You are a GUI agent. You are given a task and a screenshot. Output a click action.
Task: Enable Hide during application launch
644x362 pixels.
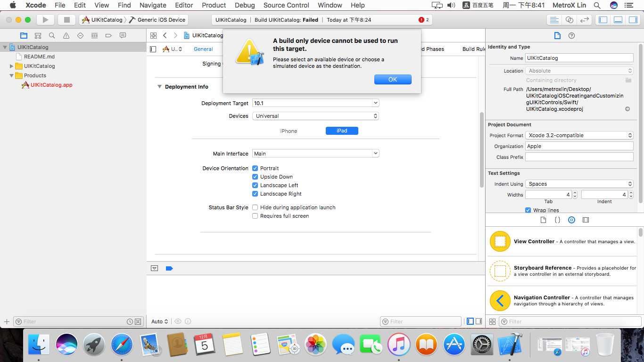click(255, 207)
